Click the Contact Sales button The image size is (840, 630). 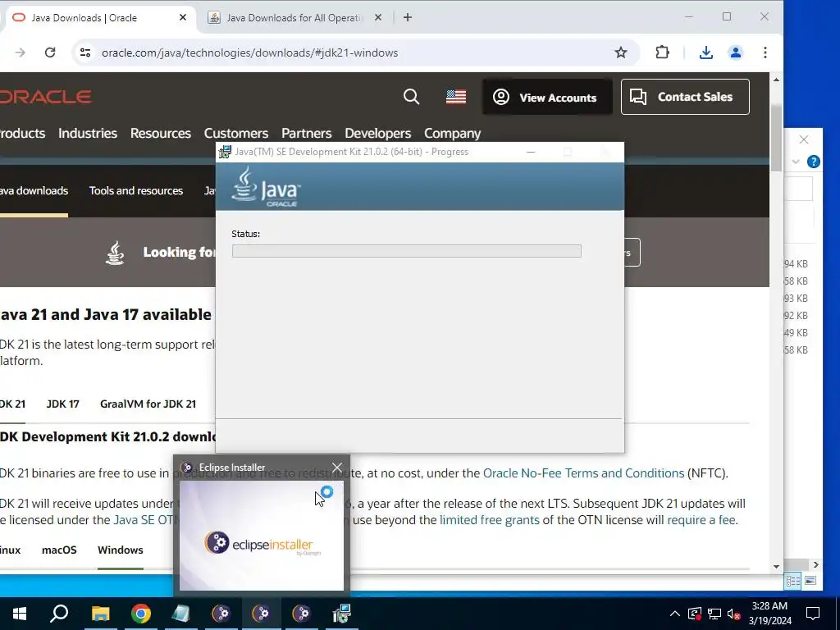[685, 97]
